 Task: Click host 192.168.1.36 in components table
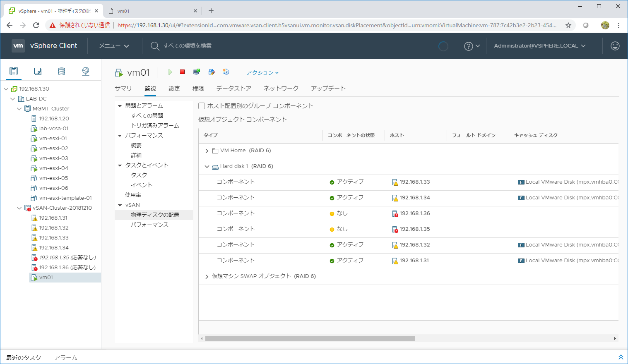pos(415,213)
